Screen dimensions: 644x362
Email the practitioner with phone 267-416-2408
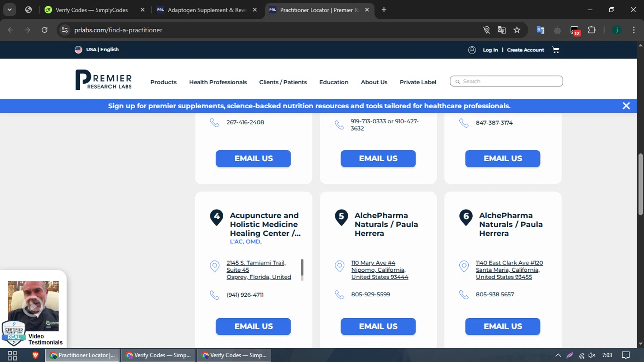click(253, 158)
